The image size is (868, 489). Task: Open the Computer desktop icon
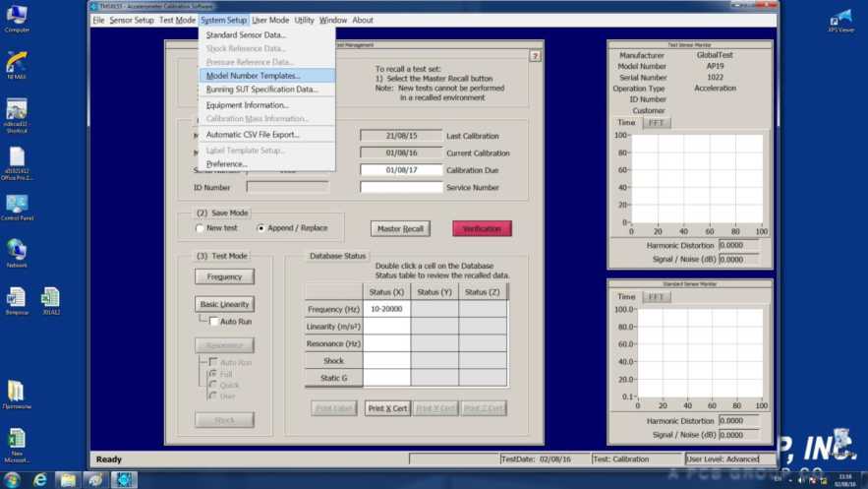[x=17, y=16]
